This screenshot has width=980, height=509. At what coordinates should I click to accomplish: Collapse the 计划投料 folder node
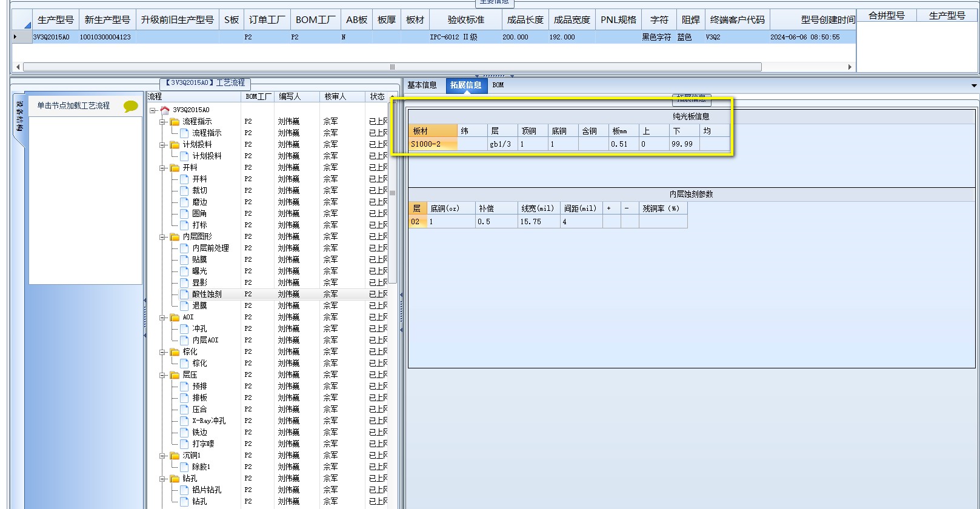click(163, 145)
